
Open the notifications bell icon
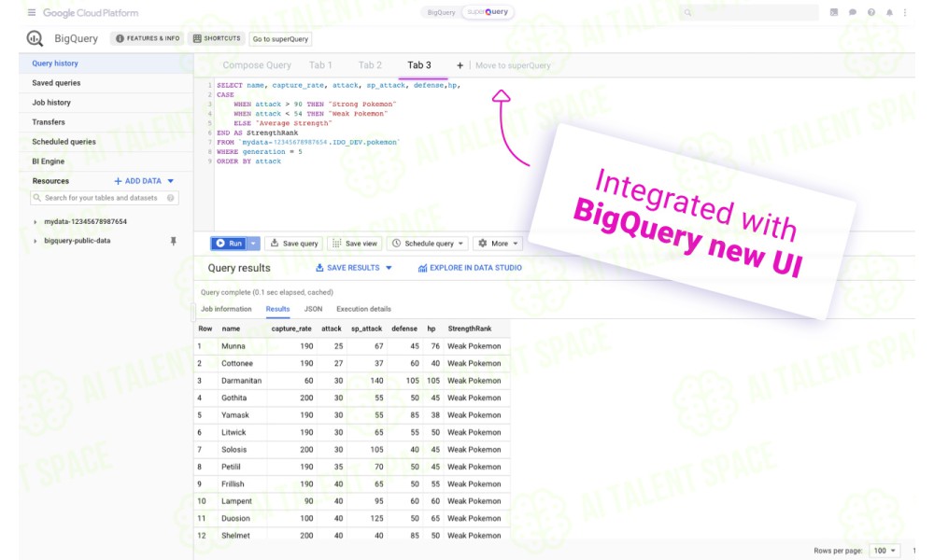(x=889, y=12)
